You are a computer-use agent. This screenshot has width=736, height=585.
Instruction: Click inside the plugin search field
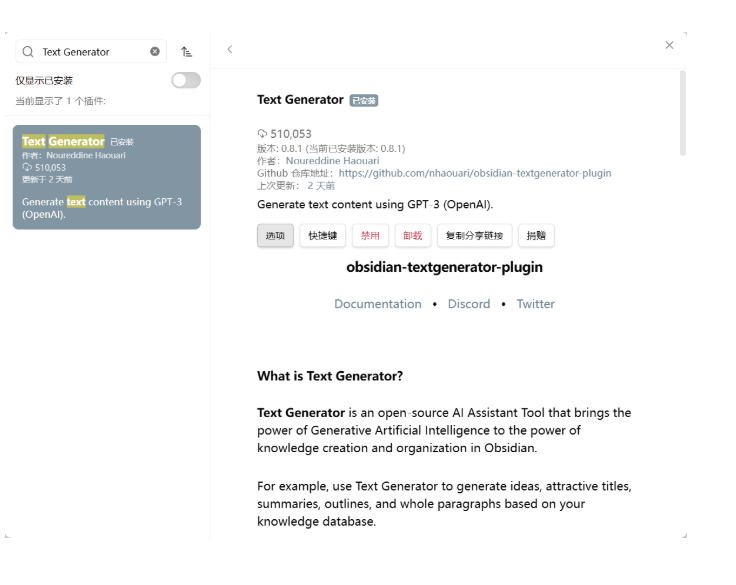pyautogui.click(x=91, y=52)
